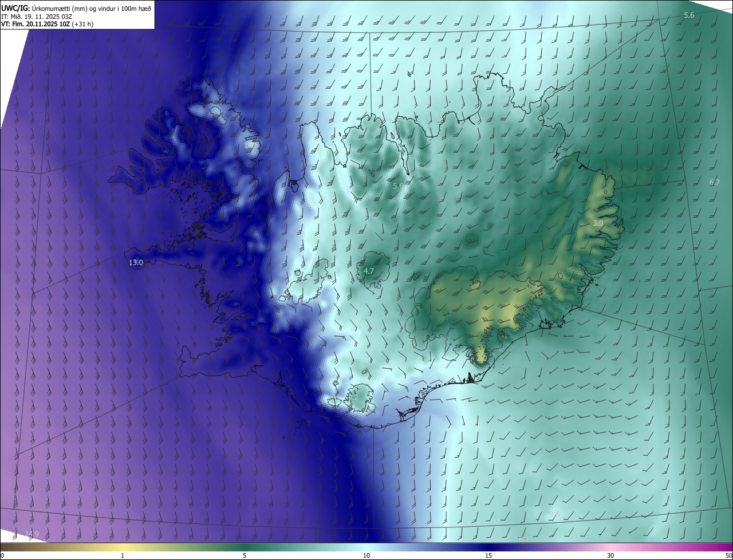Image resolution: width=733 pixels, height=560 pixels.
Task: Click the 5.6 value over northern Iceland highlands
Action: pyautogui.click(x=398, y=186)
